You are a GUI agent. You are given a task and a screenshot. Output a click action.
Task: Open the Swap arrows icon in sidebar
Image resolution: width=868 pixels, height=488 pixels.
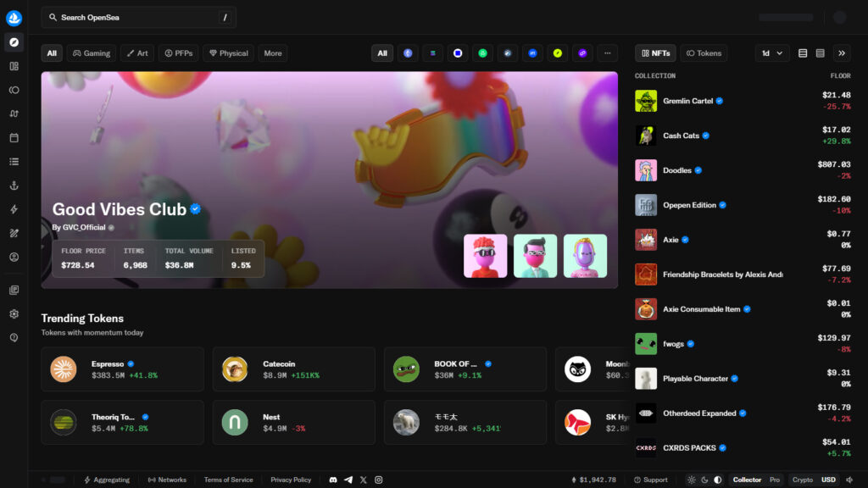[14, 114]
